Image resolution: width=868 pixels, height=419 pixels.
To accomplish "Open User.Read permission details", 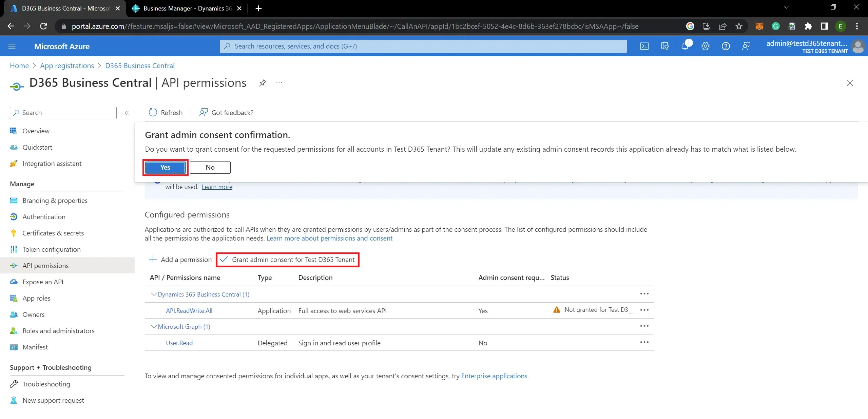I will tap(179, 343).
